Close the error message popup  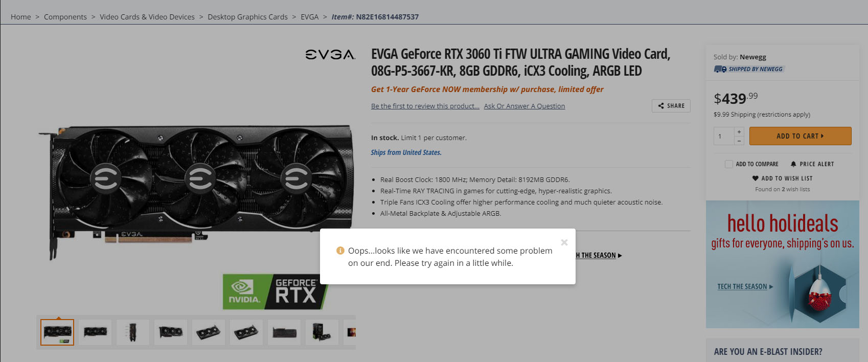[564, 242]
